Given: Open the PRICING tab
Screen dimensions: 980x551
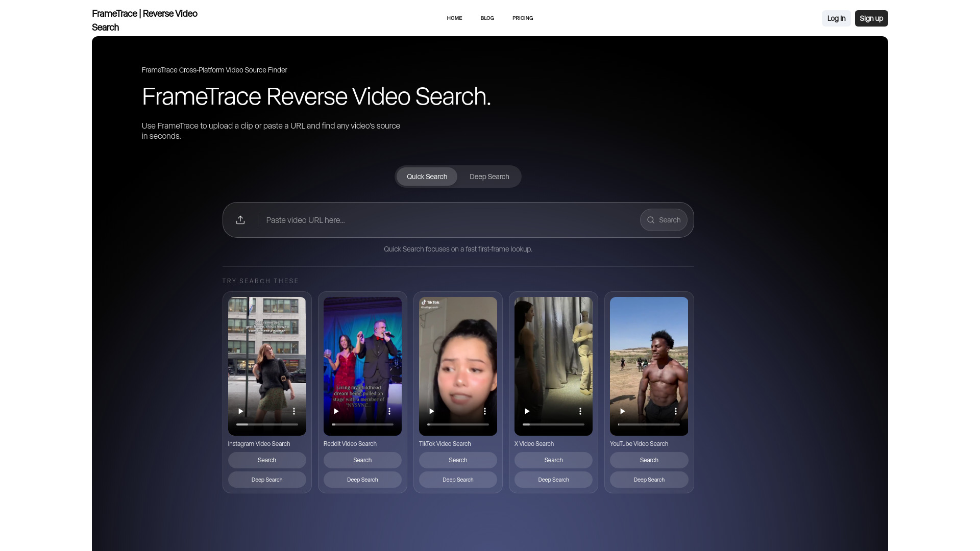Looking at the screenshot, I should coord(523,18).
